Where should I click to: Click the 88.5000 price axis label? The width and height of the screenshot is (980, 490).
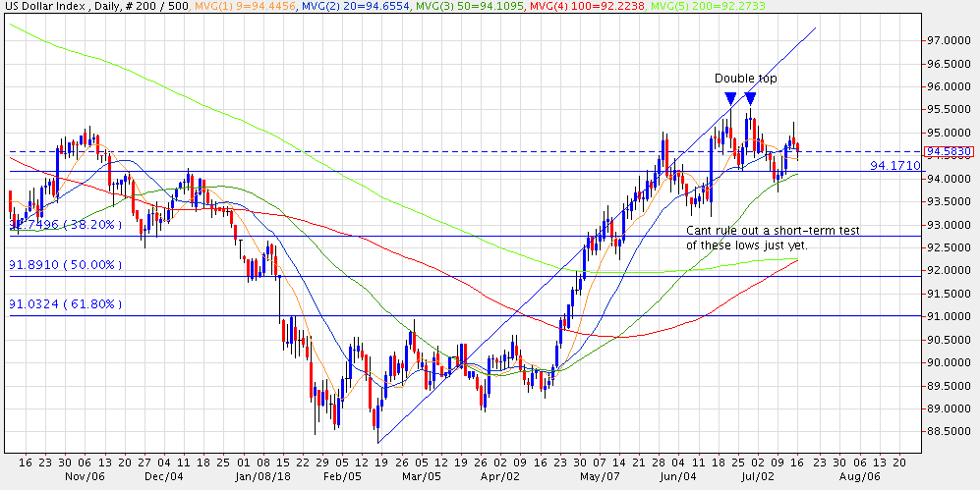coord(949,432)
